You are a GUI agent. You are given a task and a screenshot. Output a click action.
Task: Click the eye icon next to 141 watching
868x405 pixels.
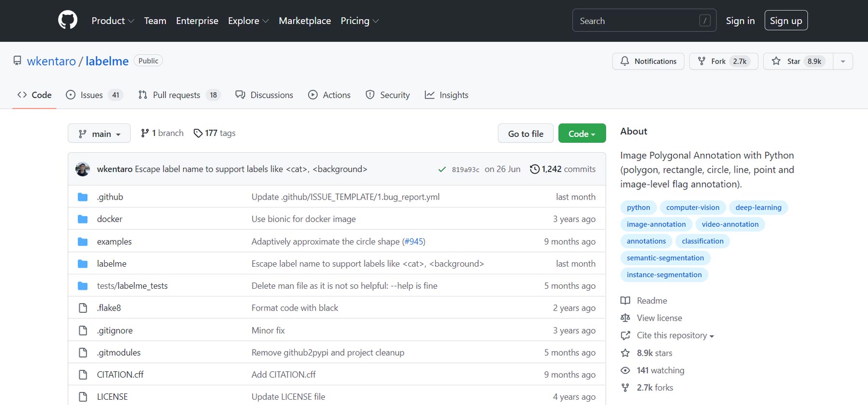(x=625, y=370)
